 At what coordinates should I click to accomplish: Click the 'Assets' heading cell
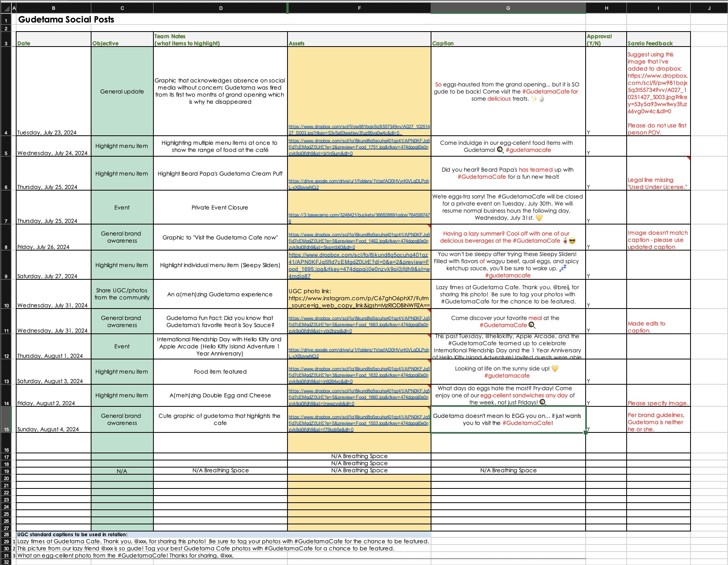359,39
